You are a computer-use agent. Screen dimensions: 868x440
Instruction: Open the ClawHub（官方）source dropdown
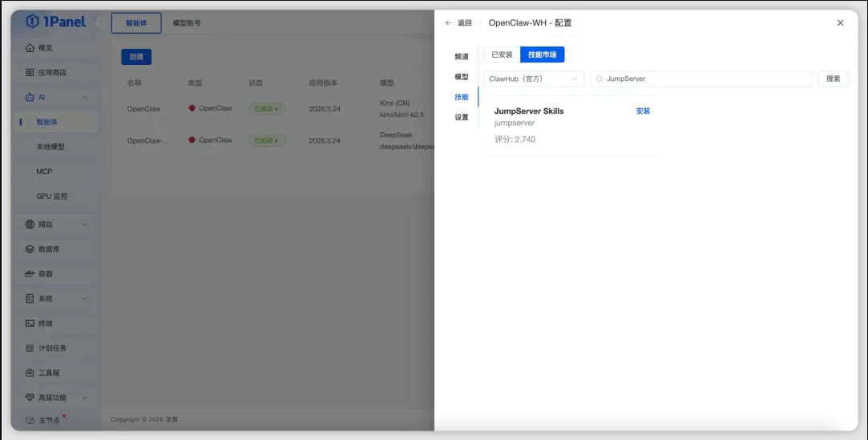[533, 79]
